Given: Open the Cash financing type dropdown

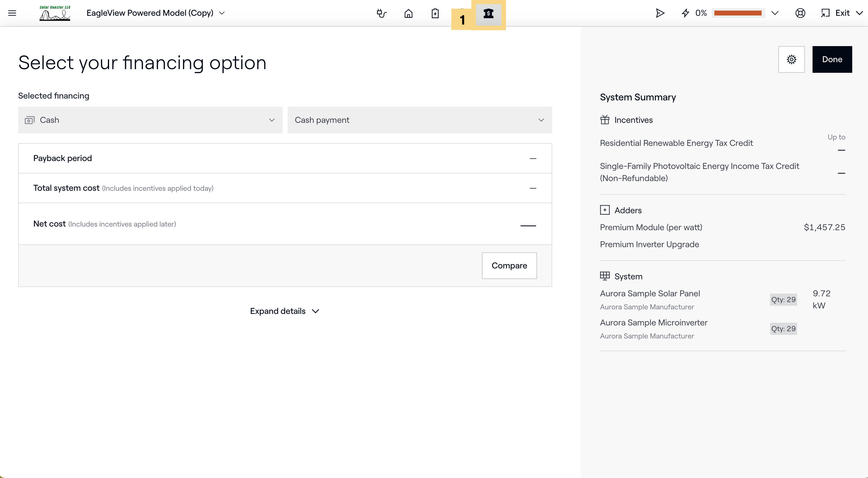Looking at the screenshot, I should pos(150,120).
